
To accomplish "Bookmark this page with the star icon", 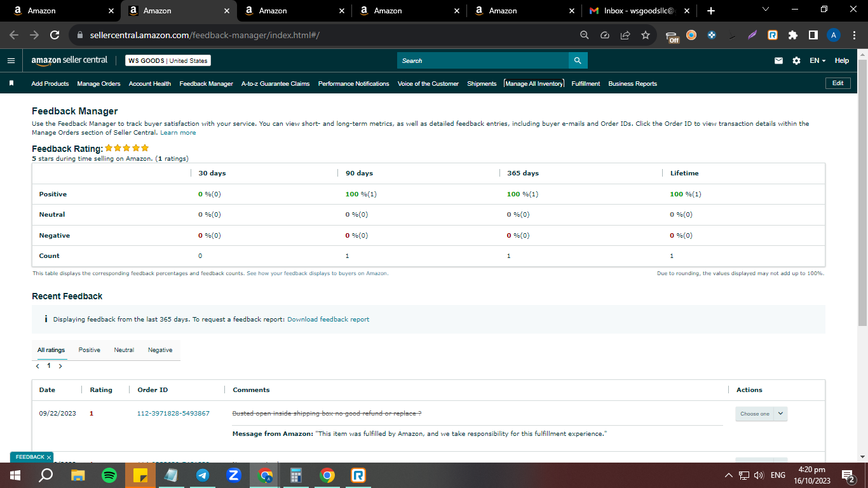I will pyautogui.click(x=646, y=36).
